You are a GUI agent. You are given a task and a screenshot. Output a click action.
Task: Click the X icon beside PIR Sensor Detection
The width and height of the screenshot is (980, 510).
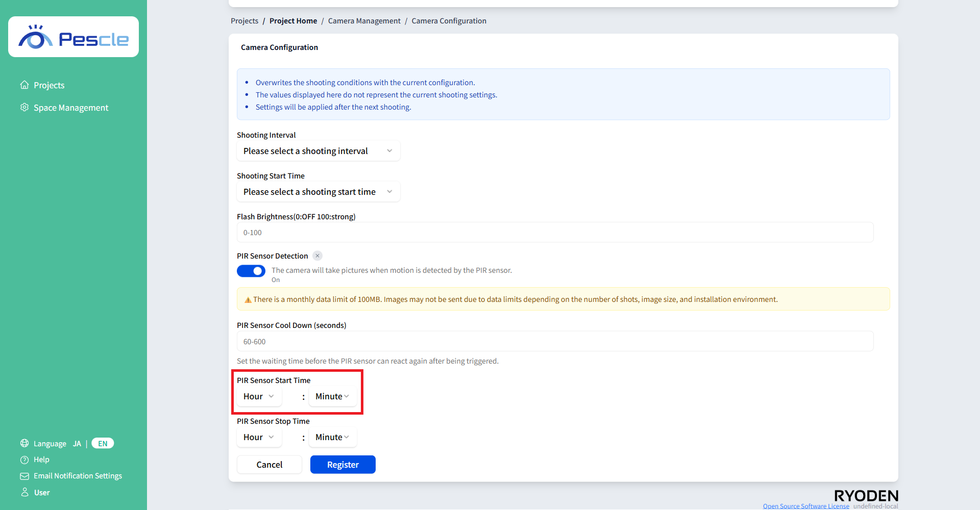pos(317,256)
